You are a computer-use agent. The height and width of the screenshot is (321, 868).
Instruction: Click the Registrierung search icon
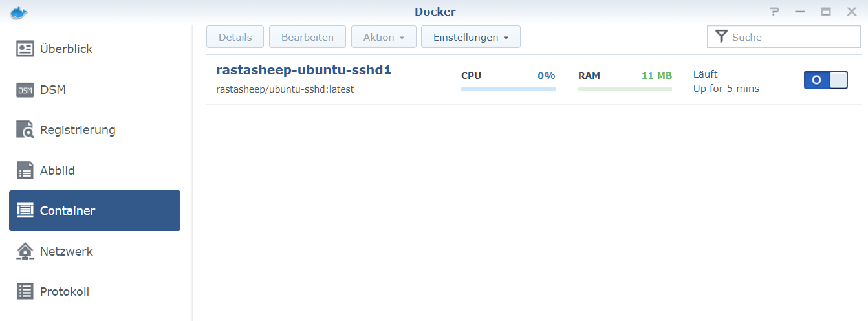[x=25, y=129]
